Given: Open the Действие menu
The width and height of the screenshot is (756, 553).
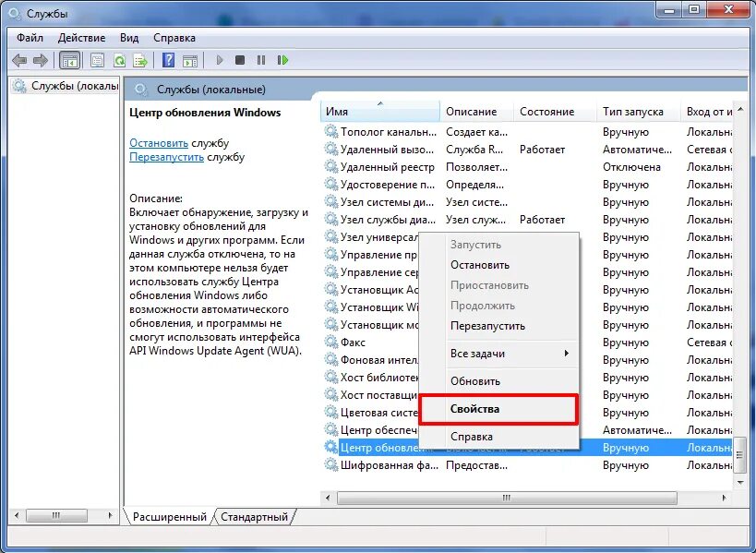Looking at the screenshot, I should click(81, 38).
